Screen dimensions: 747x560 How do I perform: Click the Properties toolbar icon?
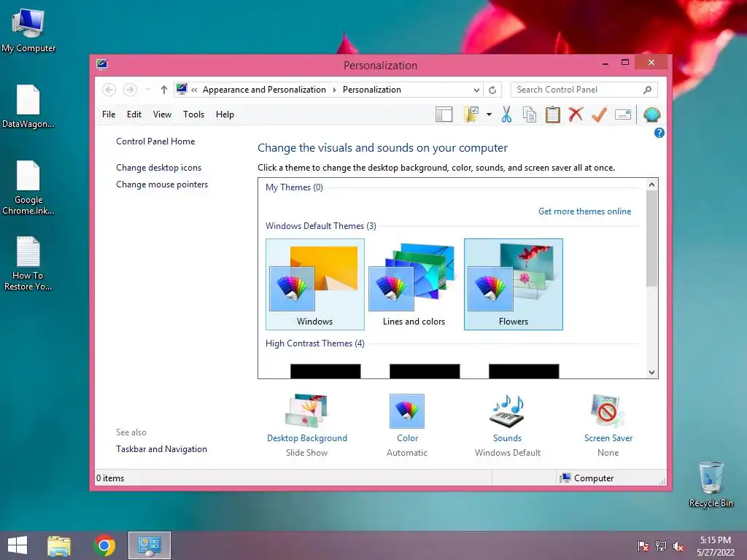point(623,114)
